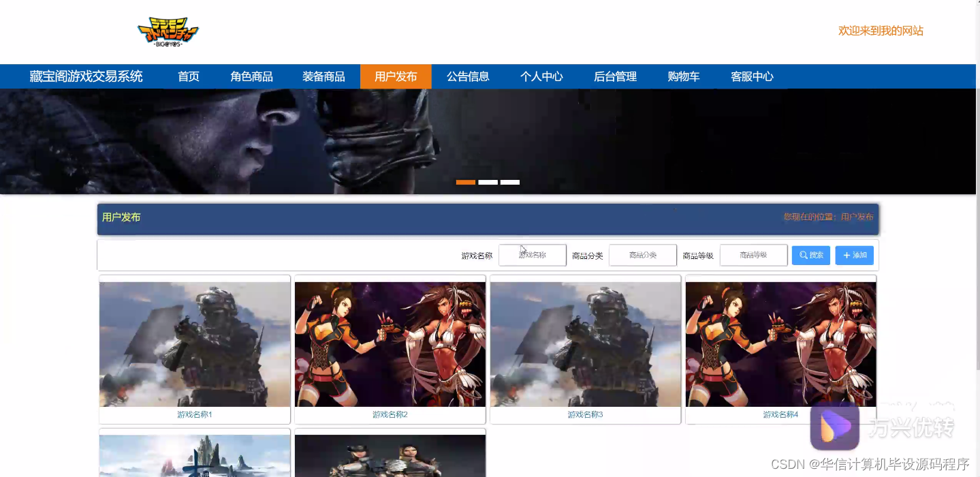Click the 藏宝阁游戏交易系统 site title
Image resolution: width=980 pixels, height=477 pixels.
(x=86, y=76)
